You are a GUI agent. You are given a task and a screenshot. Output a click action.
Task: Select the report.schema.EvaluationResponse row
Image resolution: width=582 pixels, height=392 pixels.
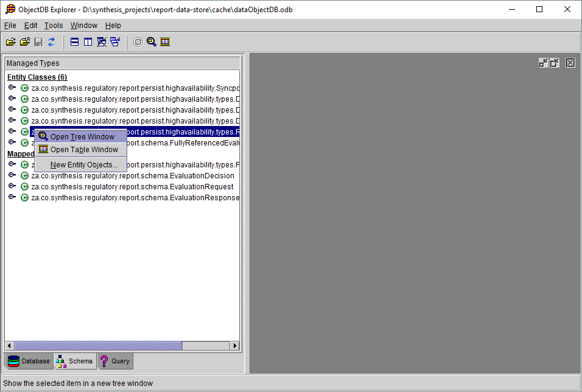135,197
